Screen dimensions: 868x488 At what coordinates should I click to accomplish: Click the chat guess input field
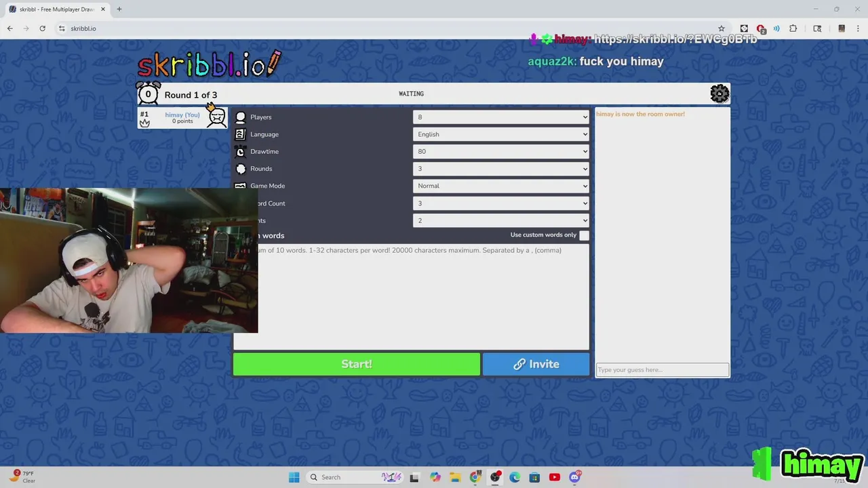pyautogui.click(x=663, y=370)
